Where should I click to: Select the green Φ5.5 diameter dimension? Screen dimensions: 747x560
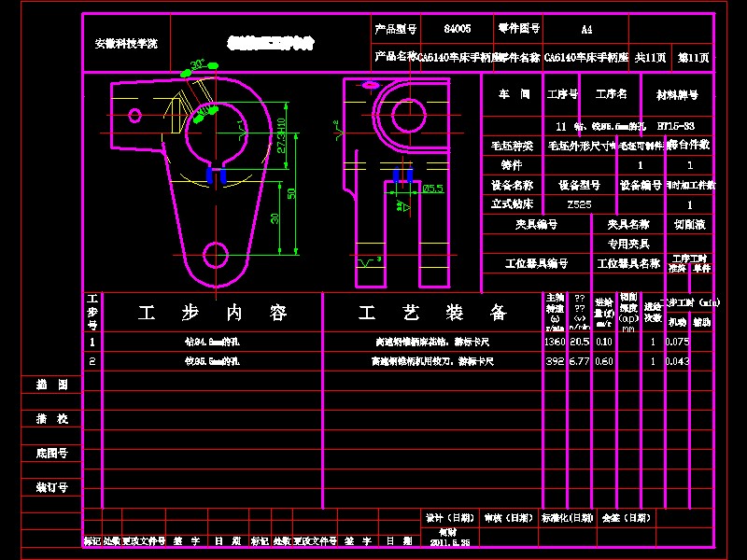pyautogui.click(x=433, y=189)
